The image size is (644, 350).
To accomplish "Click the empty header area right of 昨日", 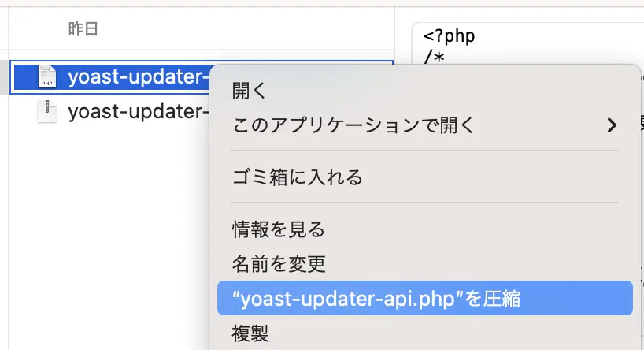I will 246,29.
